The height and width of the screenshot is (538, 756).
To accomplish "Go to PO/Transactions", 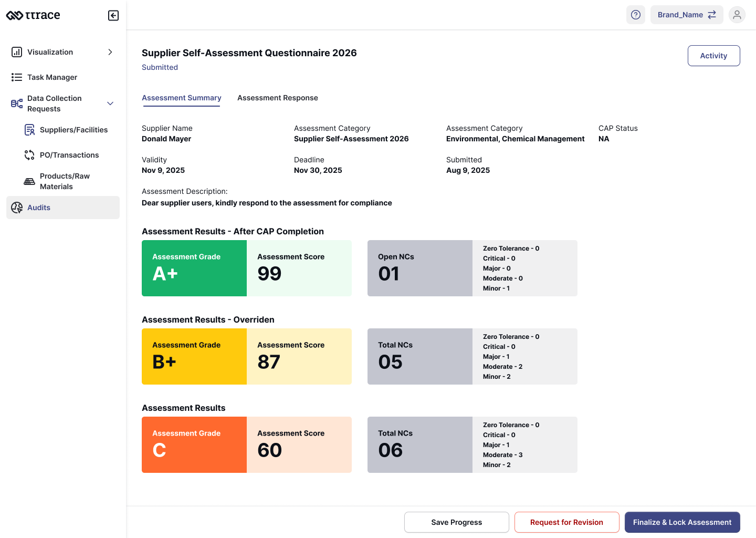I will (69, 155).
